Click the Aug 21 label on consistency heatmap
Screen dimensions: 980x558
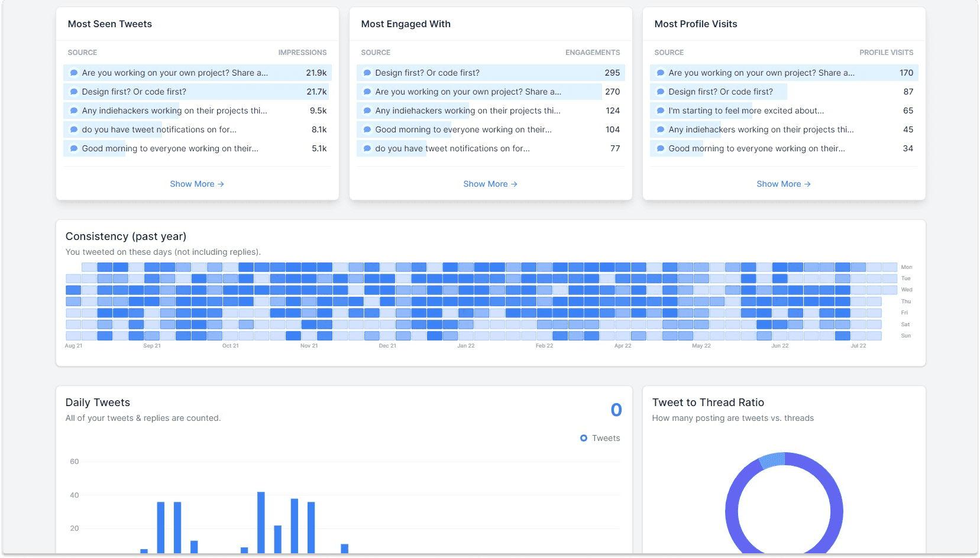[x=73, y=346]
